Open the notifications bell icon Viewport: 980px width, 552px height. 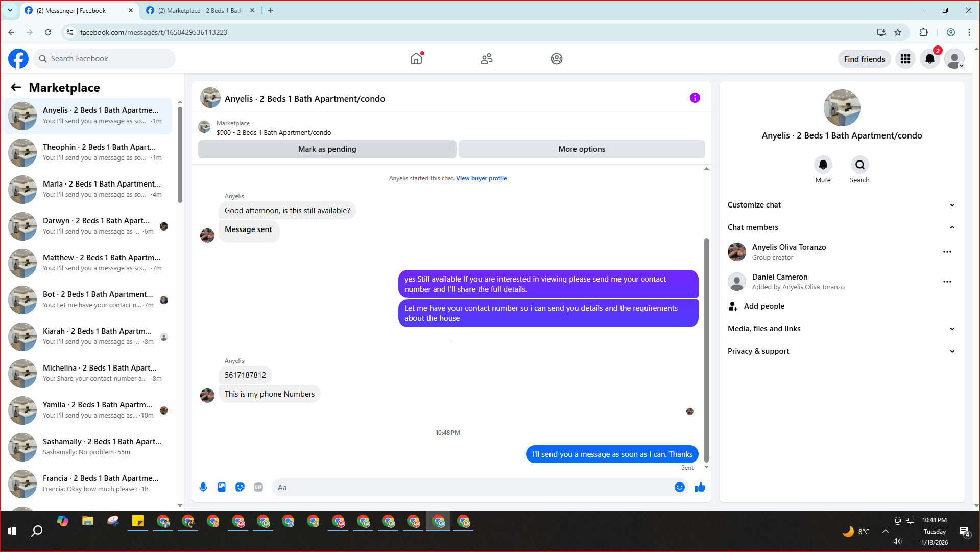tap(930, 59)
